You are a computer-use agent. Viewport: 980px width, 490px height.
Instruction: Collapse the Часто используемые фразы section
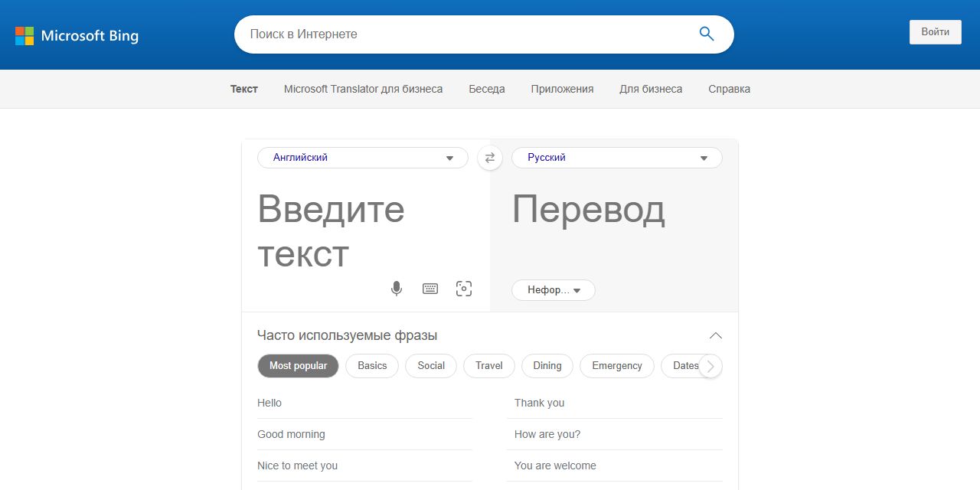tap(716, 335)
